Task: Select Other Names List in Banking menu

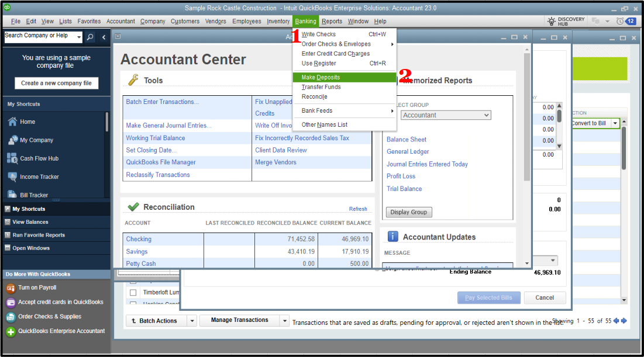Action: [344, 124]
